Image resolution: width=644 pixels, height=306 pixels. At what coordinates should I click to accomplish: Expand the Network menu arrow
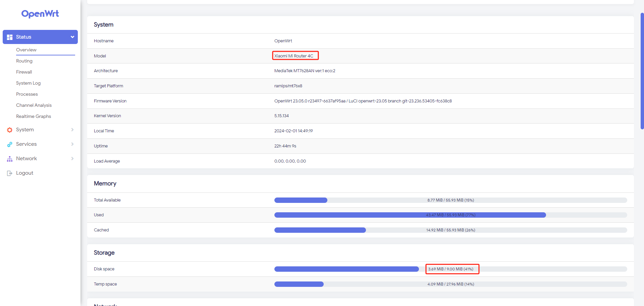(72, 159)
